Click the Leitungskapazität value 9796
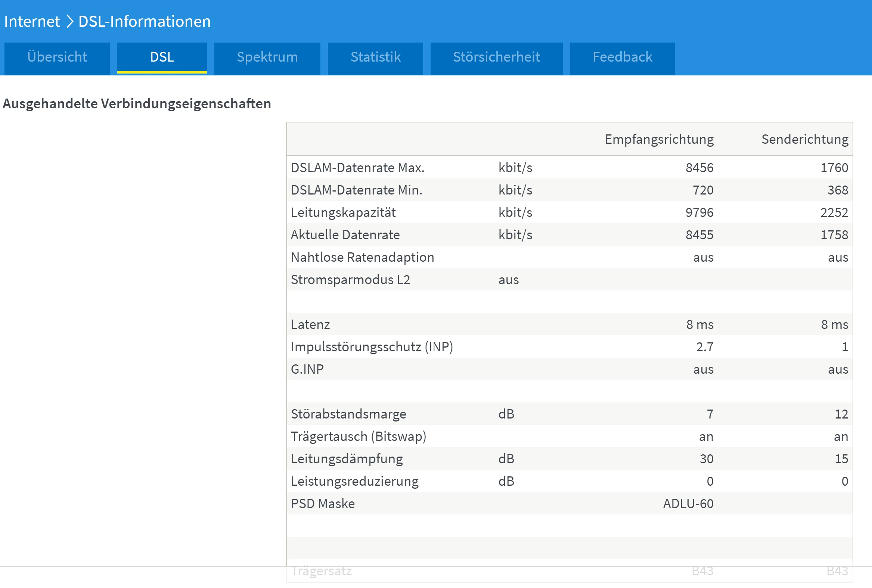This screenshot has width=872, height=588. click(699, 213)
